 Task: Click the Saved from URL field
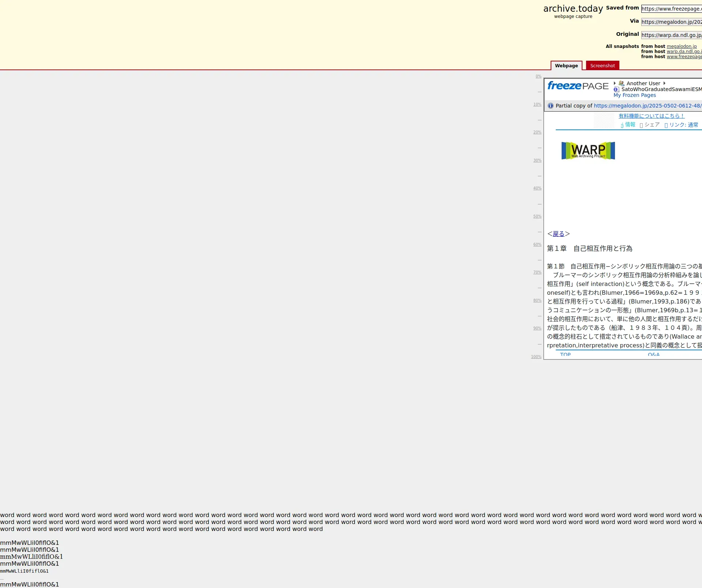click(671, 9)
